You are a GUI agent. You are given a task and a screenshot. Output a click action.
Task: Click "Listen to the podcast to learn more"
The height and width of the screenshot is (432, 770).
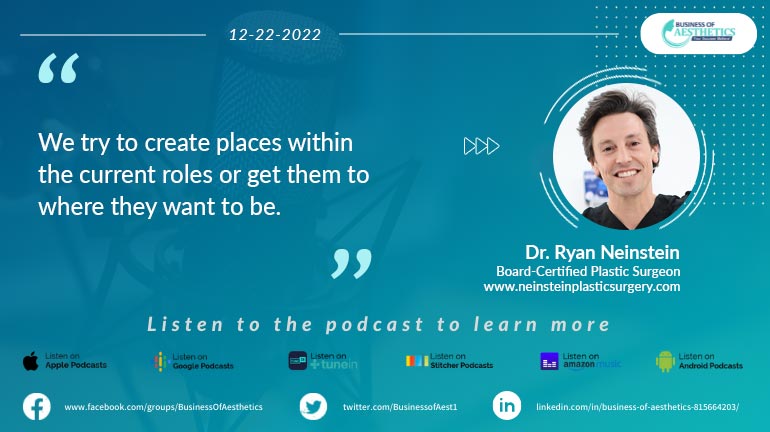(x=378, y=324)
